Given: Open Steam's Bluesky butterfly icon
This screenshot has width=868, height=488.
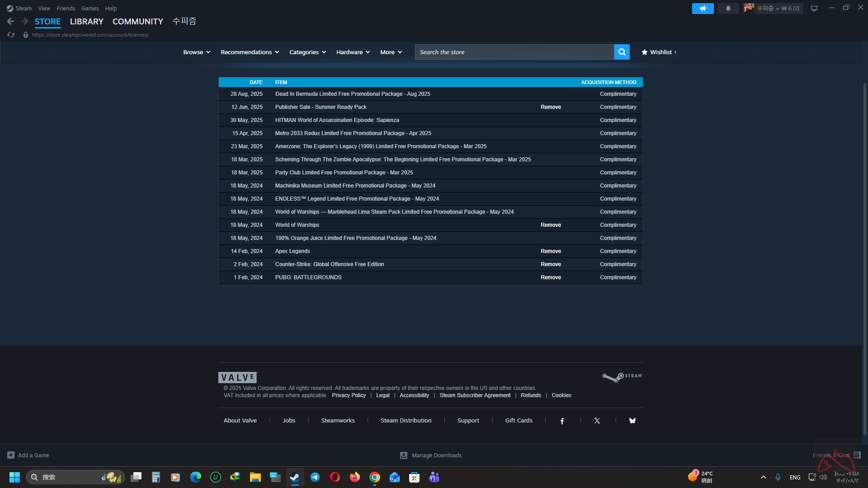Looking at the screenshot, I should [632, 421].
